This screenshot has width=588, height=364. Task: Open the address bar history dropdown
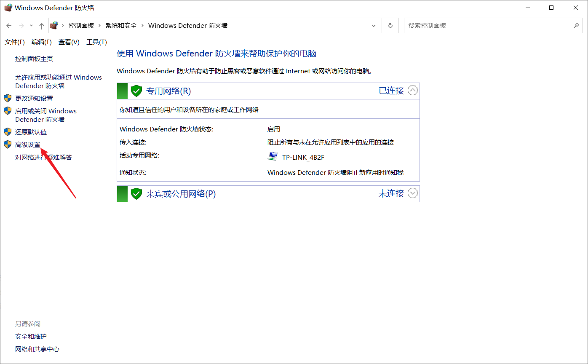pyautogui.click(x=373, y=26)
